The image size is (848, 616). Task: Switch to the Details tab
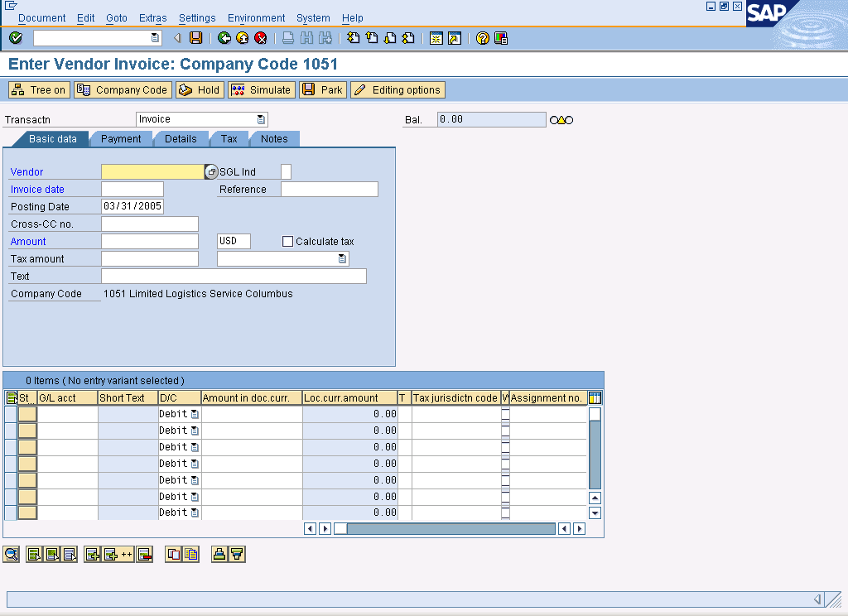click(181, 139)
